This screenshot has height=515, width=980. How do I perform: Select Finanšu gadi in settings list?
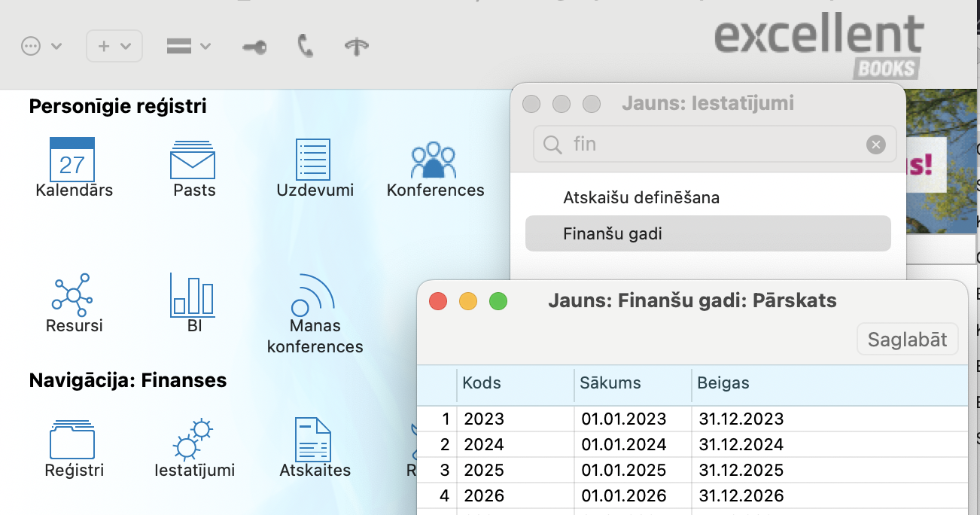[708, 234]
